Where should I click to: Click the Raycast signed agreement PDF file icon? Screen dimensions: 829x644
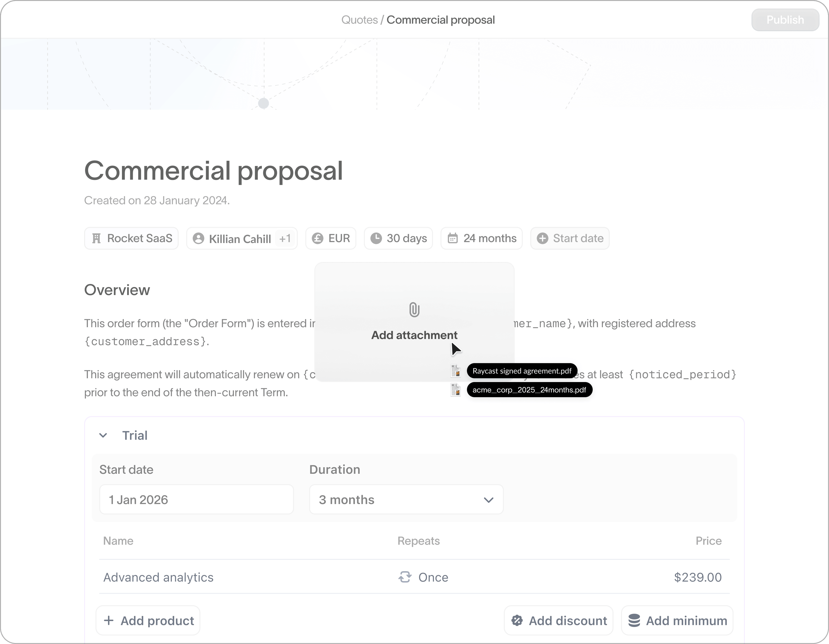point(455,371)
